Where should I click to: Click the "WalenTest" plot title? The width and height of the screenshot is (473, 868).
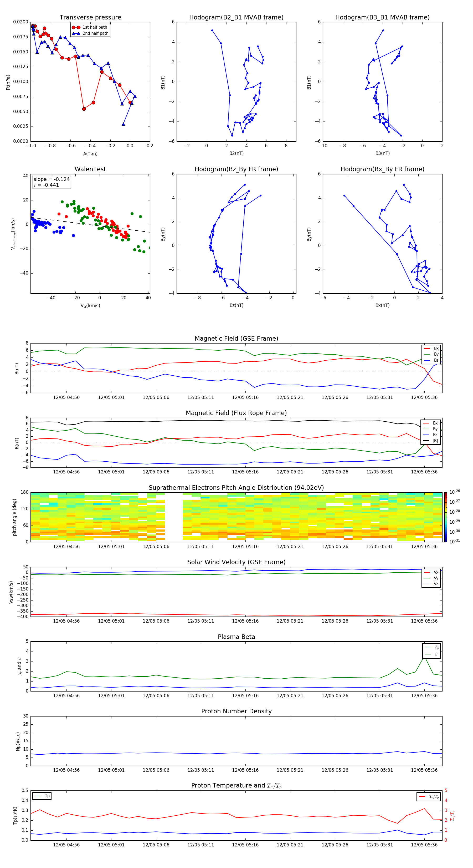[90, 169]
